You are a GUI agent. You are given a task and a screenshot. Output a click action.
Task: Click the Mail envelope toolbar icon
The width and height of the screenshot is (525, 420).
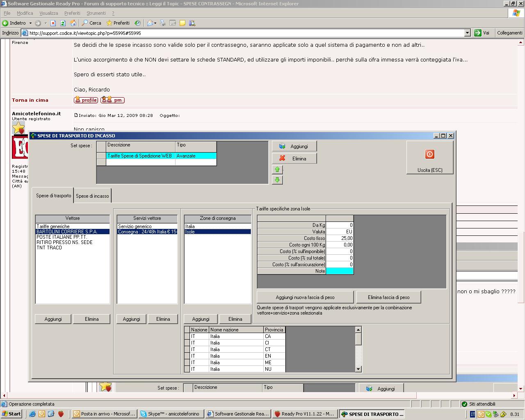click(x=150, y=23)
